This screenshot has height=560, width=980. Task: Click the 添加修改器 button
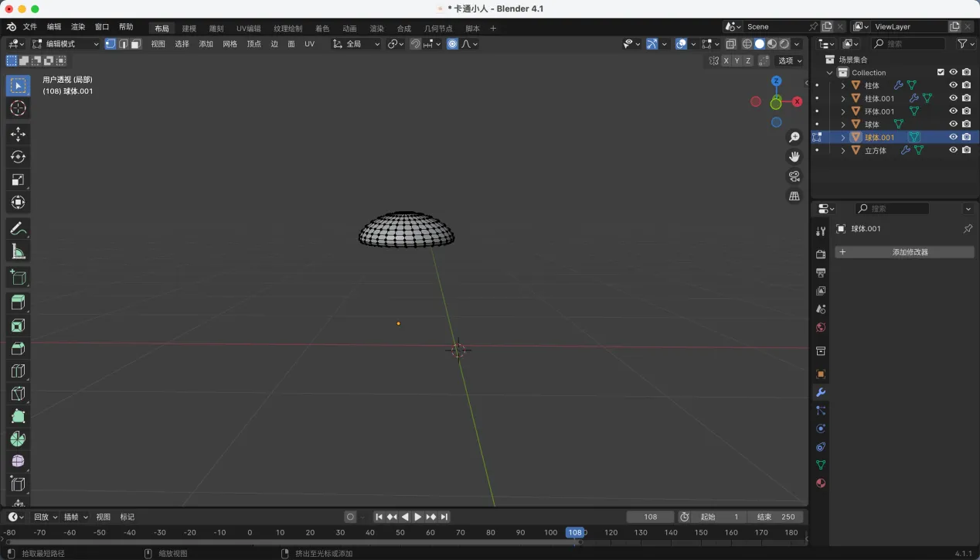click(x=904, y=252)
